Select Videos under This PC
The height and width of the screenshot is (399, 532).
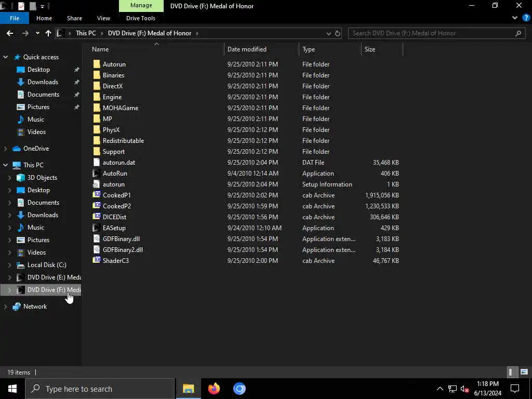click(36, 252)
